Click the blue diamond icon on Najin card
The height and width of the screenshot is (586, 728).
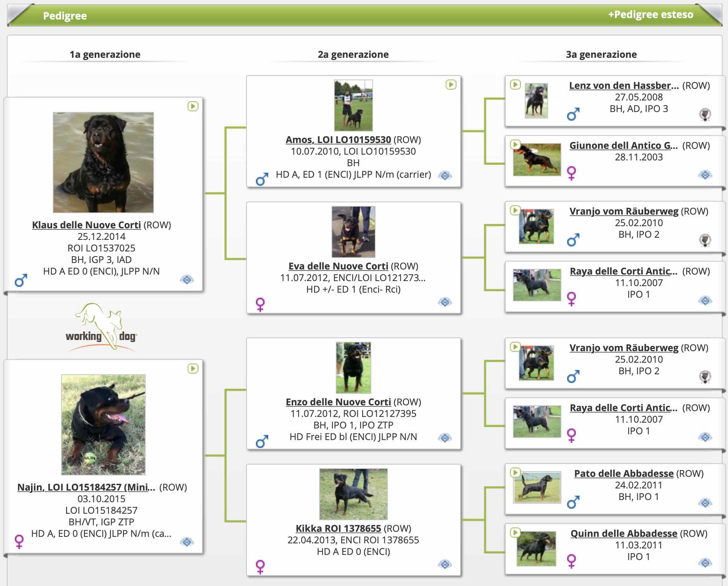click(x=187, y=542)
